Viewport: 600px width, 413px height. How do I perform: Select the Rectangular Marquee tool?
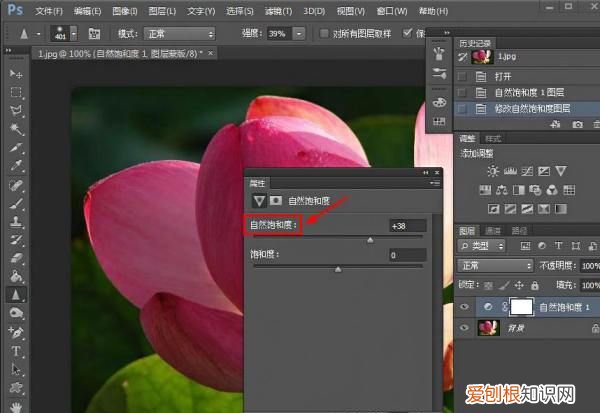click(x=14, y=92)
